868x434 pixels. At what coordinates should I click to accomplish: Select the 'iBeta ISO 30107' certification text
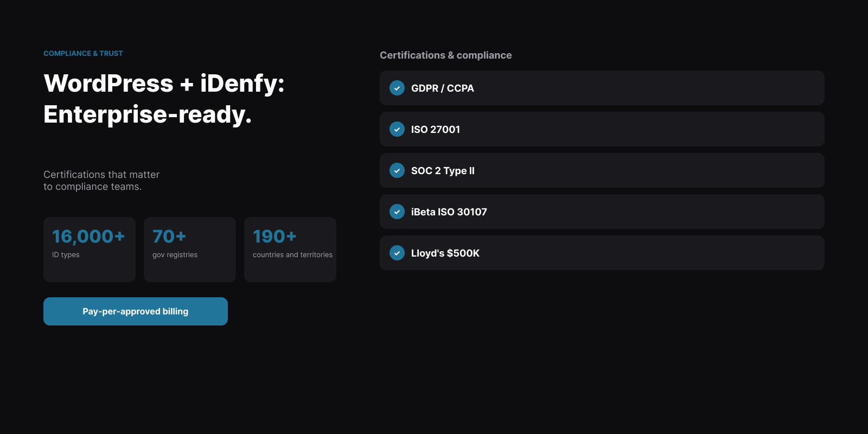[449, 212]
